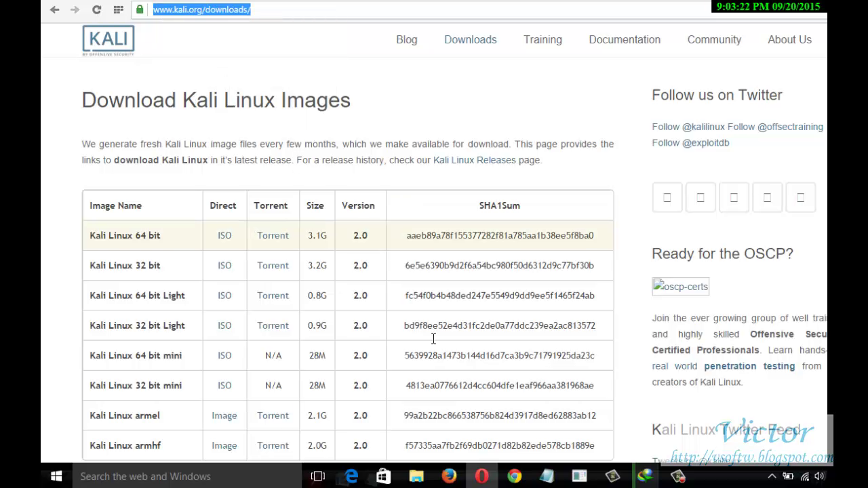Open the Documentation menu item
Screen dimensions: 868x488
pyautogui.click(x=625, y=39)
